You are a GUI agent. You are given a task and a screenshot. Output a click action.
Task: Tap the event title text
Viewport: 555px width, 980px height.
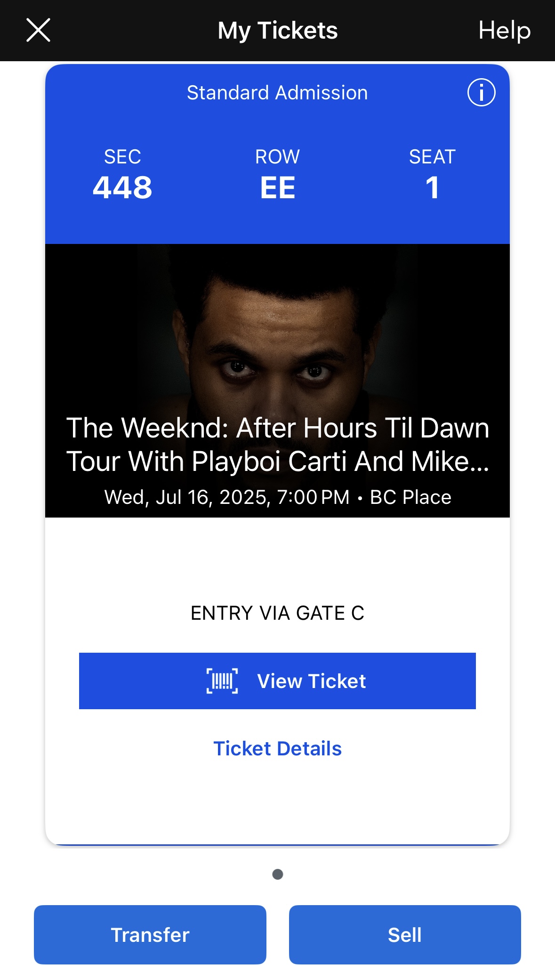coord(278,444)
